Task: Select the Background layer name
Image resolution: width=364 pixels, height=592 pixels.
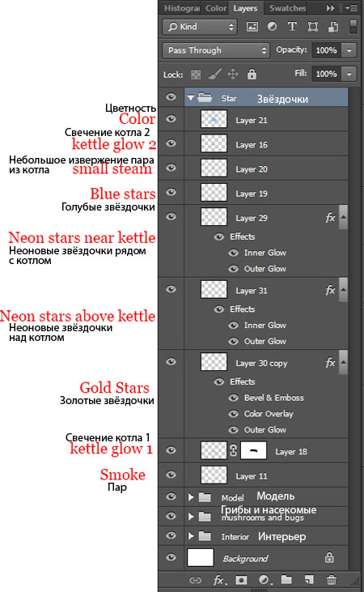Action: tap(245, 559)
